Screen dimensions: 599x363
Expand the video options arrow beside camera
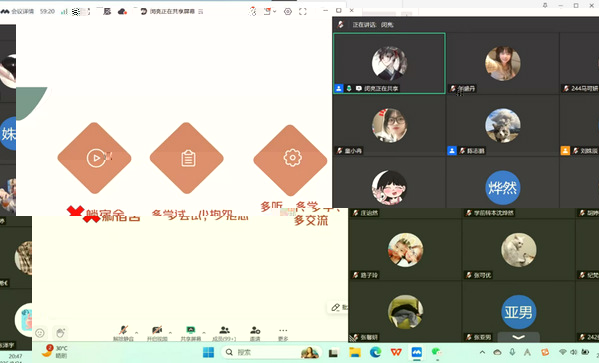(170, 332)
